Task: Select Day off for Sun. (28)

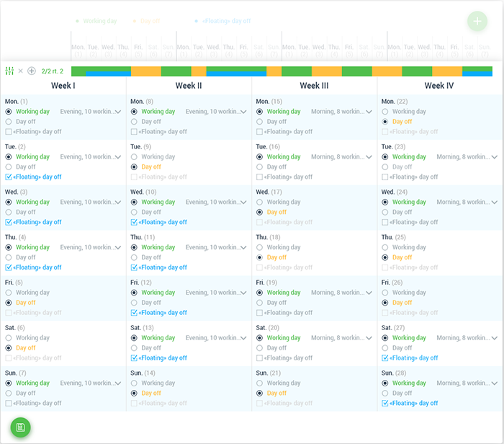Action: pos(384,393)
